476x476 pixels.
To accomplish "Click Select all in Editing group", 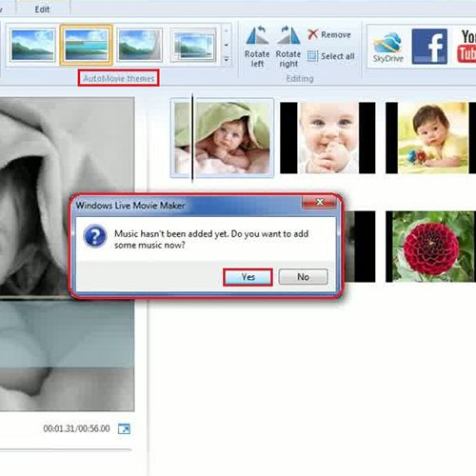I will coord(331,56).
